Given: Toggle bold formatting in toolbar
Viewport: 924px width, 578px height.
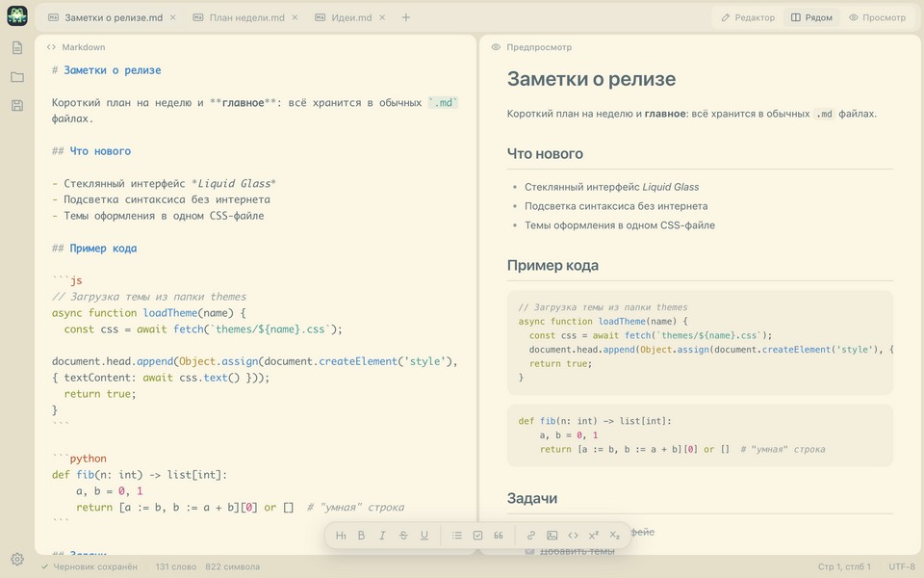Looking at the screenshot, I should point(361,536).
